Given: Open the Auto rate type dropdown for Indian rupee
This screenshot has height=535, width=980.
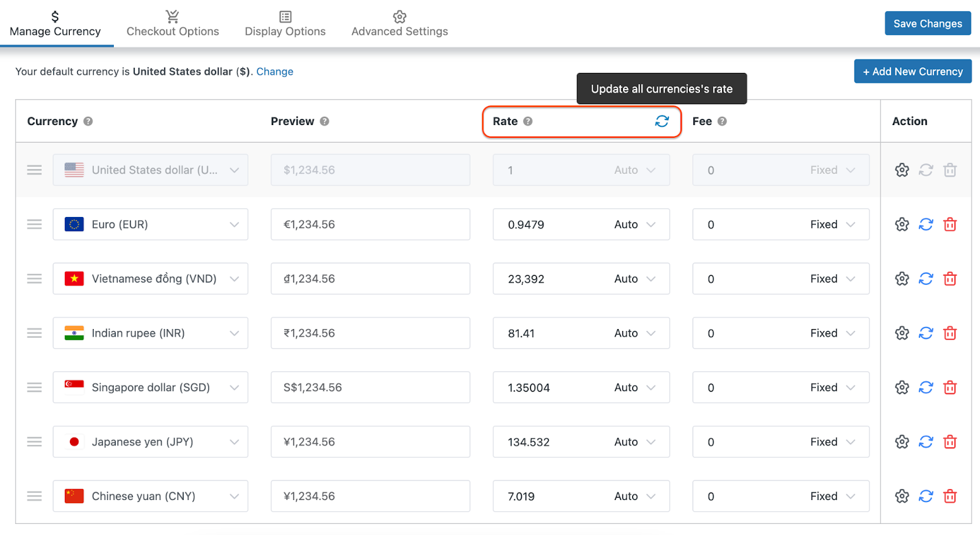Looking at the screenshot, I should [x=635, y=333].
